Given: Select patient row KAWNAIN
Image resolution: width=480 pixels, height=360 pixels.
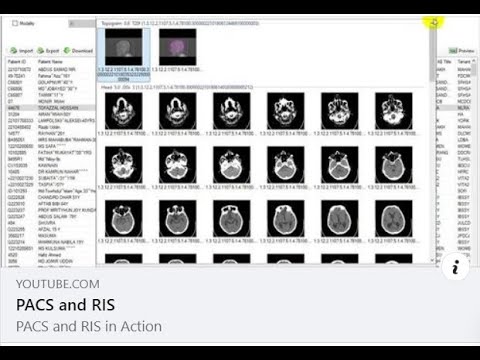Looking at the screenshot, I should pyautogui.click(x=51, y=165).
